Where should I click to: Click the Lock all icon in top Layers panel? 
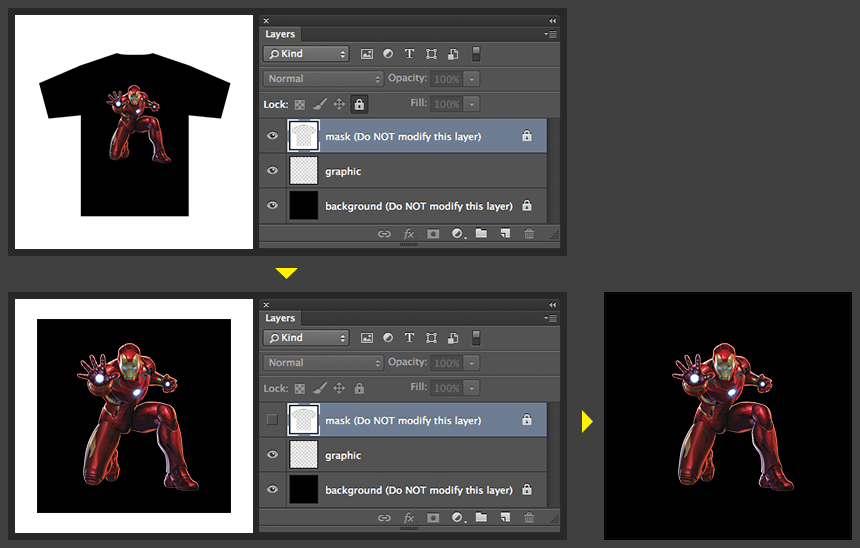(x=360, y=104)
